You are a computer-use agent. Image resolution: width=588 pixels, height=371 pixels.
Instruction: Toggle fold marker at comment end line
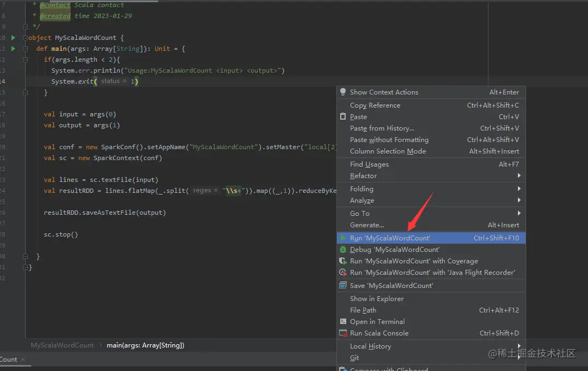click(x=26, y=27)
